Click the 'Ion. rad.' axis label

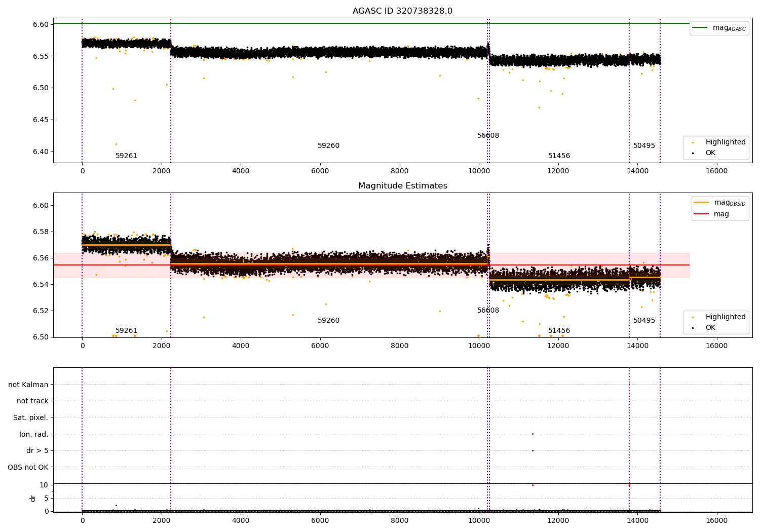coord(34,434)
